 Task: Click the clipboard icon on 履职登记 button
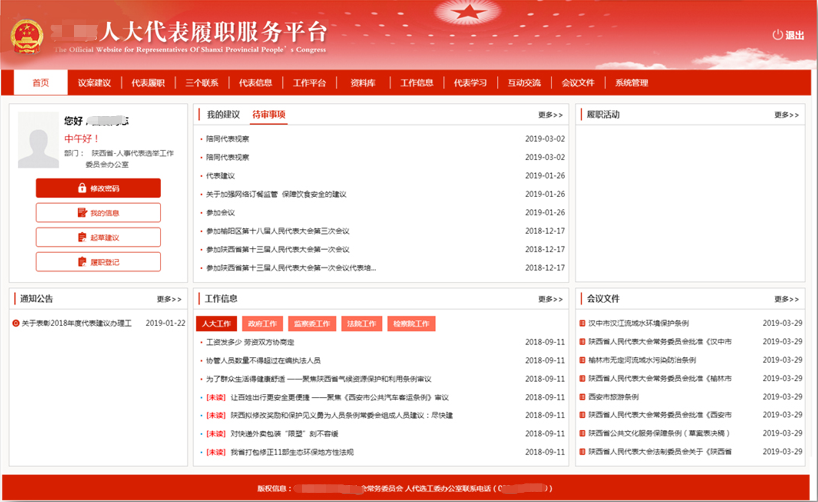tap(82, 261)
